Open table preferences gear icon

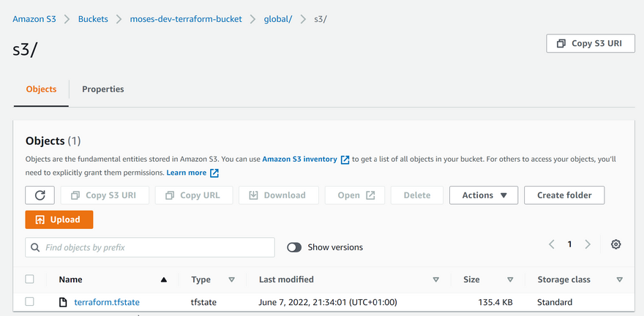click(615, 245)
